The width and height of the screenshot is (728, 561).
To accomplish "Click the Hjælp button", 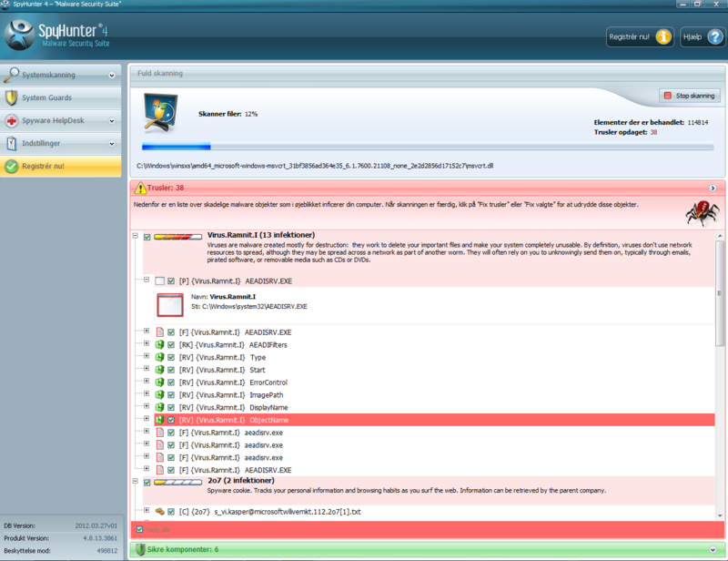I will 703,36.
